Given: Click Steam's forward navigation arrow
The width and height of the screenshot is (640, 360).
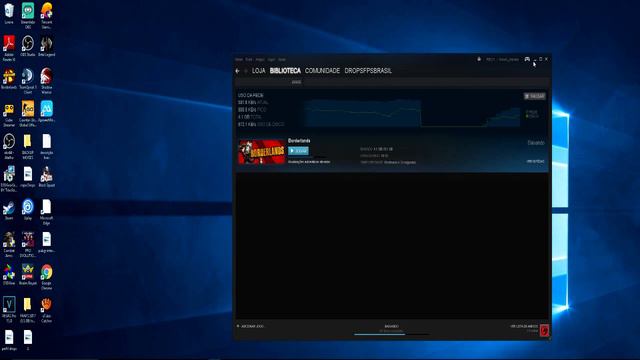Looking at the screenshot, I should tap(246, 71).
